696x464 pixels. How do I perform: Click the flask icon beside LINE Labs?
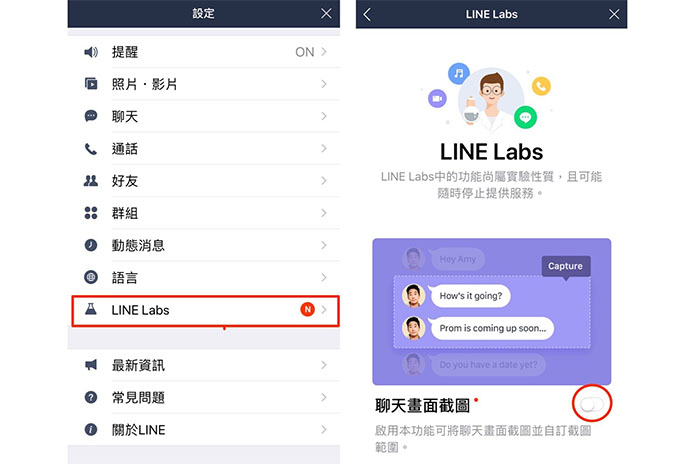coord(91,309)
